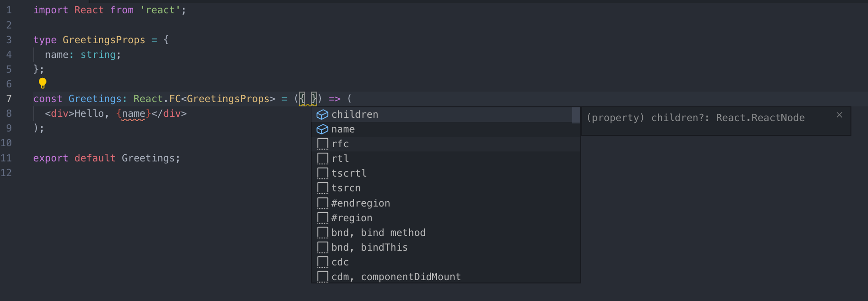Click the snippet icon beside #endregion
The image size is (868, 301).
click(x=322, y=203)
